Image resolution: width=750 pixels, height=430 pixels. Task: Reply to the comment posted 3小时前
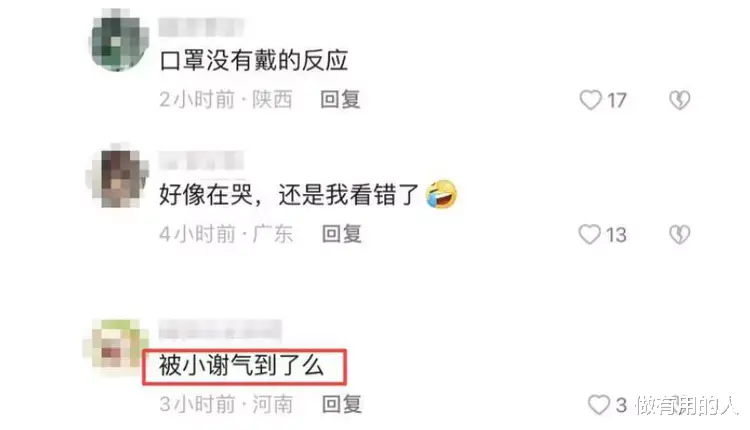coord(342,404)
